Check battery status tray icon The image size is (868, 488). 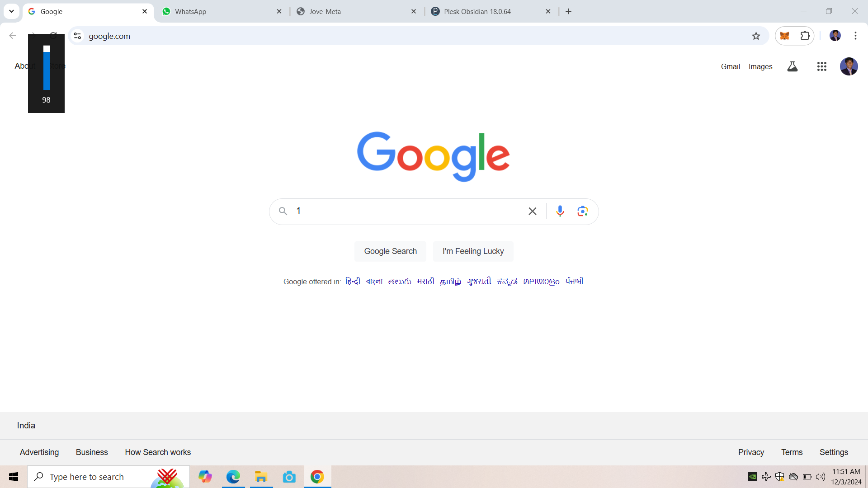(807, 477)
